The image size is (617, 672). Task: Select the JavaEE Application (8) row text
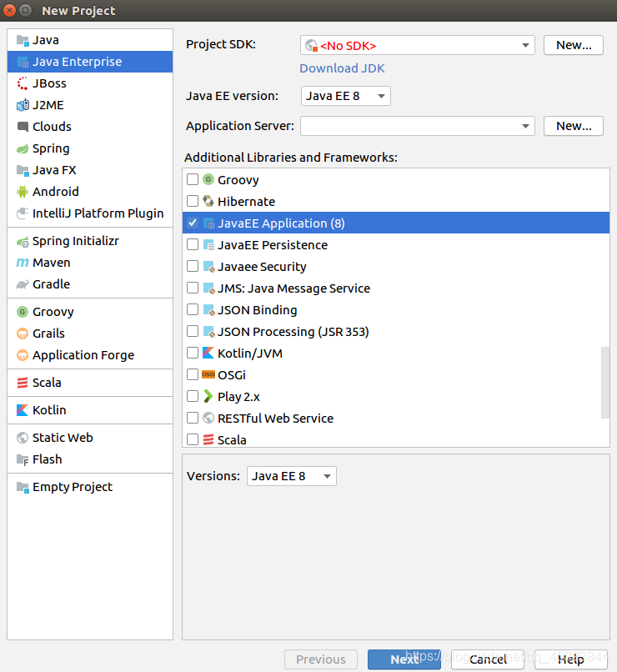pos(281,223)
